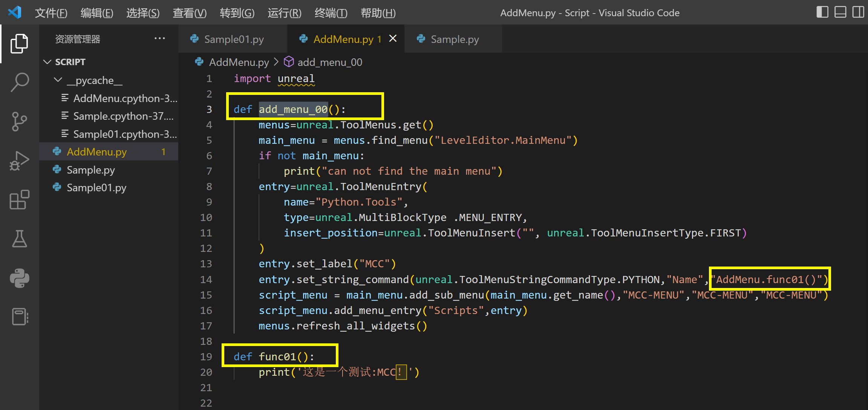Open AddMenu.cpython-3... file in explorer

tap(109, 98)
